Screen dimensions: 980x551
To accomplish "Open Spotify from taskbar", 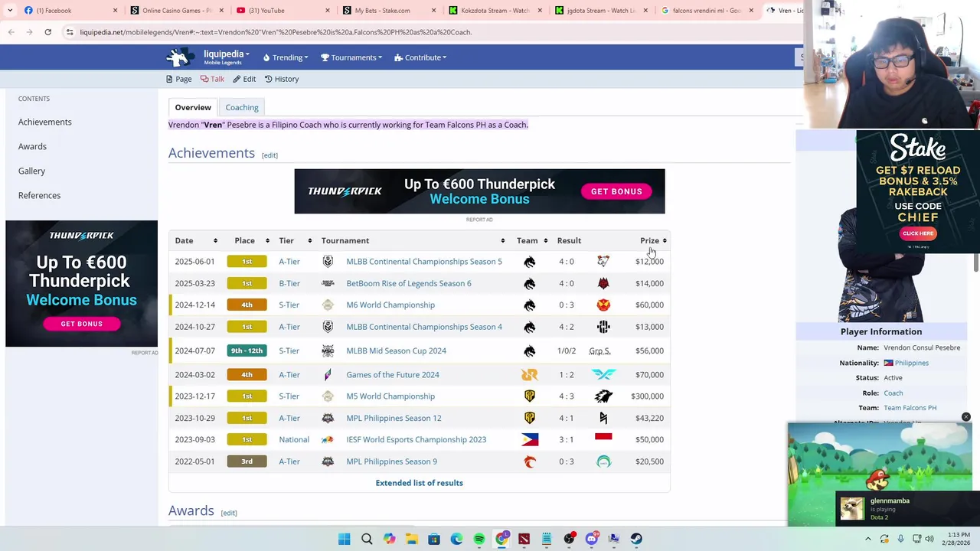I will [x=479, y=539].
